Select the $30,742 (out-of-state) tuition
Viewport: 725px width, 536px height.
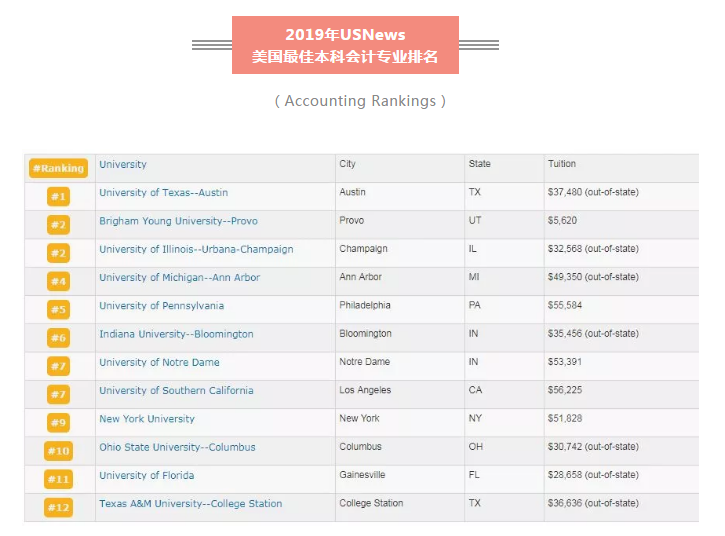tap(593, 446)
